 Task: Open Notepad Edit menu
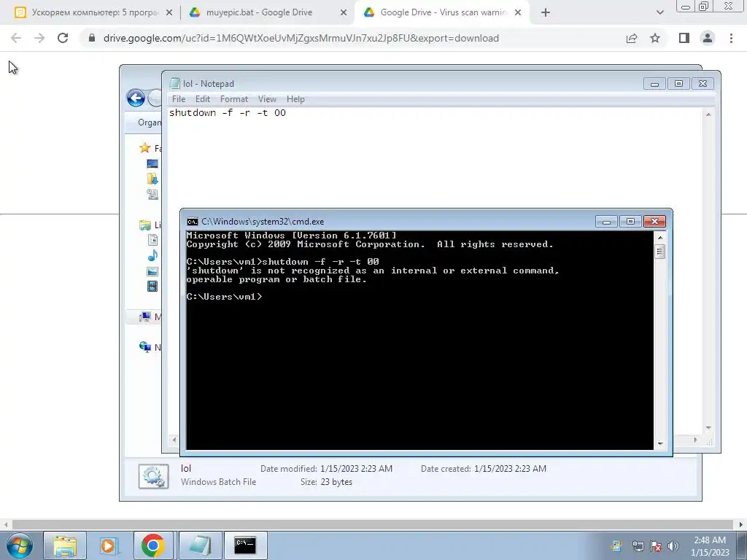(203, 99)
